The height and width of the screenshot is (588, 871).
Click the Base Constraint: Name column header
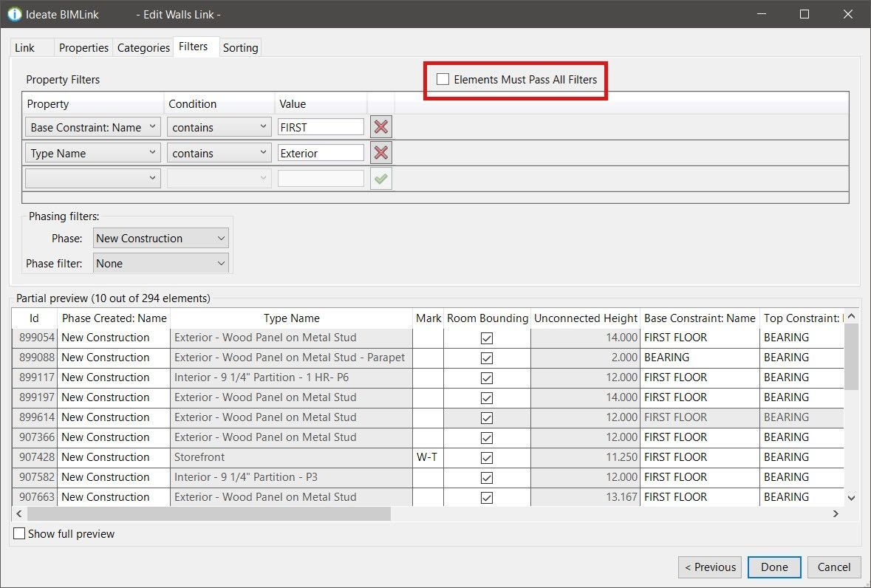pos(700,318)
